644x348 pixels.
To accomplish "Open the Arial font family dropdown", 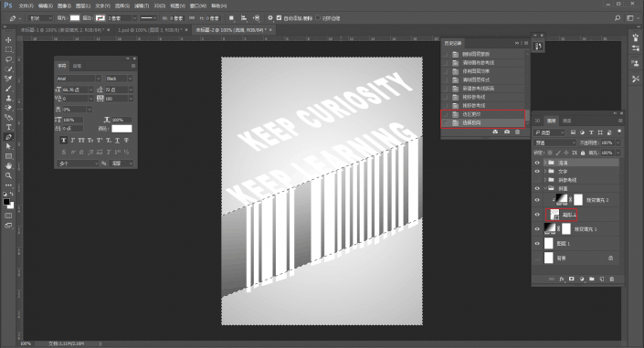I will coord(79,79).
